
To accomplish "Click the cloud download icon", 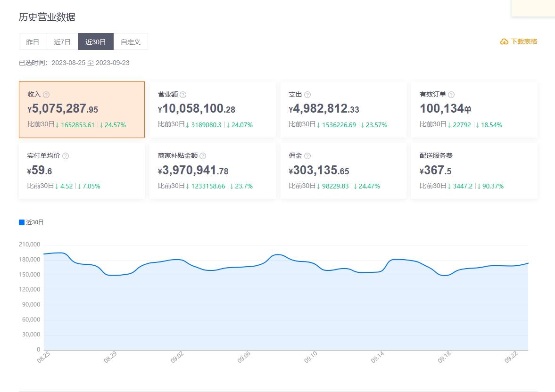I will pyautogui.click(x=504, y=42).
